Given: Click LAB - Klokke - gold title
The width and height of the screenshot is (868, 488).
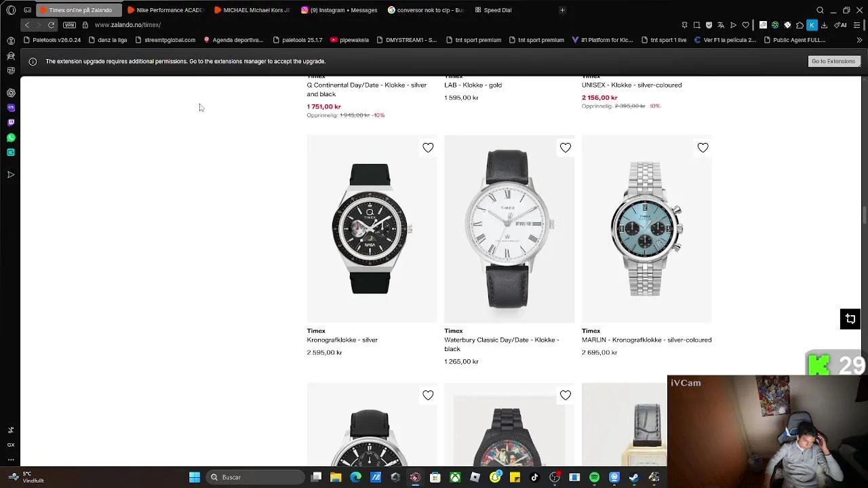Looking at the screenshot, I should pos(473,85).
